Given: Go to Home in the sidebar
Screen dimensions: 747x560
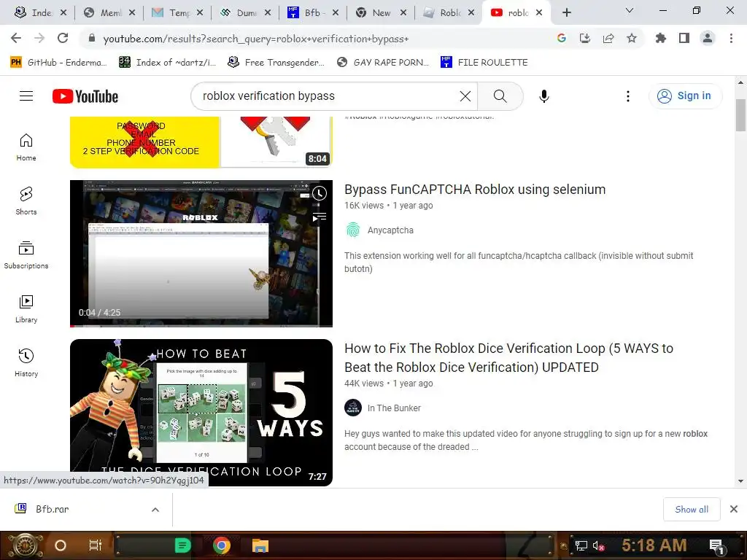Looking at the screenshot, I should [26, 147].
